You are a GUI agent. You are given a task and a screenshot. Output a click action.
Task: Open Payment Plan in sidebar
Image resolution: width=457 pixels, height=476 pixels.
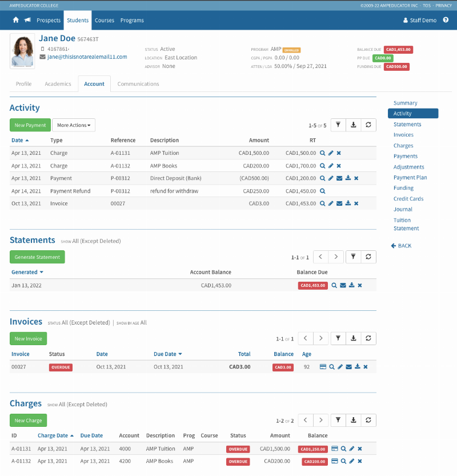[410, 178]
